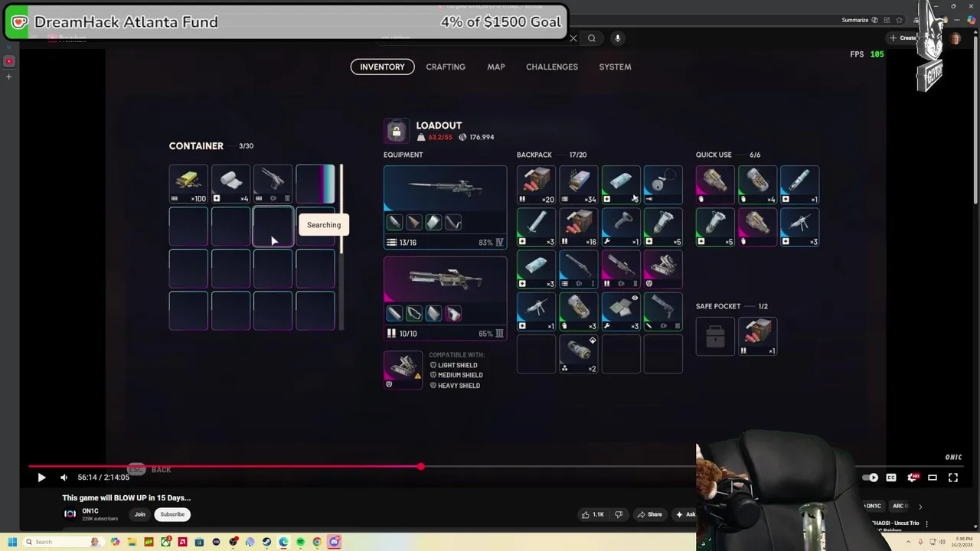The width and height of the screenshot is (980, 551).
Task: Toggle fullscreen on the video player
Action: (x=953, y=478)
